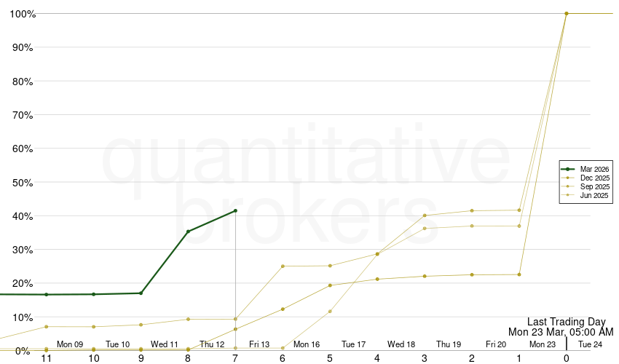Click the 100% data point at day 0
Screen dimensions: 619x364
(x=566, y=13)
